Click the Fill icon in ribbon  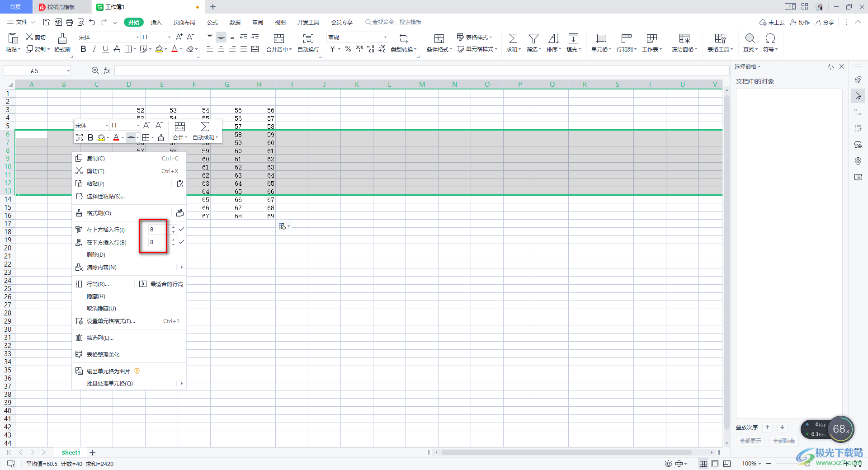tap(573, 38)
